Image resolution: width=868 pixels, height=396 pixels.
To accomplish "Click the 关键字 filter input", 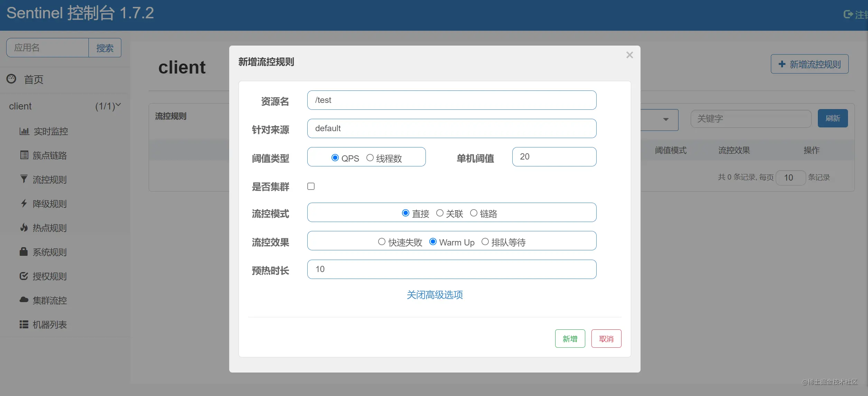I will point(751,119).
